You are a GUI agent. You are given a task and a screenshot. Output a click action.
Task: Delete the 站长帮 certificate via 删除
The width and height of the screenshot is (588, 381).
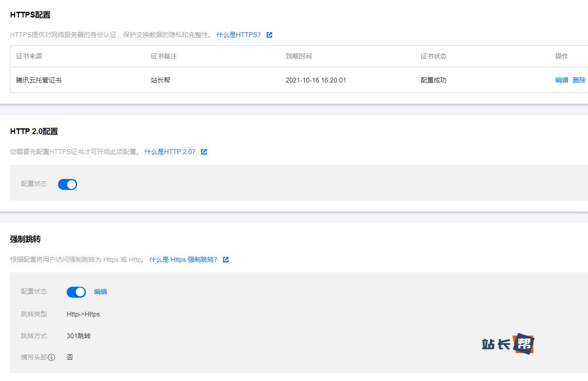pyautogui.click(x=579, y=80)
